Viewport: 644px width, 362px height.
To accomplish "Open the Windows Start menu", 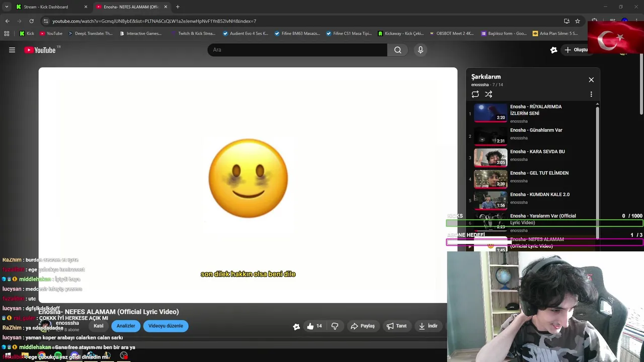I will click(x=8, y=356).
